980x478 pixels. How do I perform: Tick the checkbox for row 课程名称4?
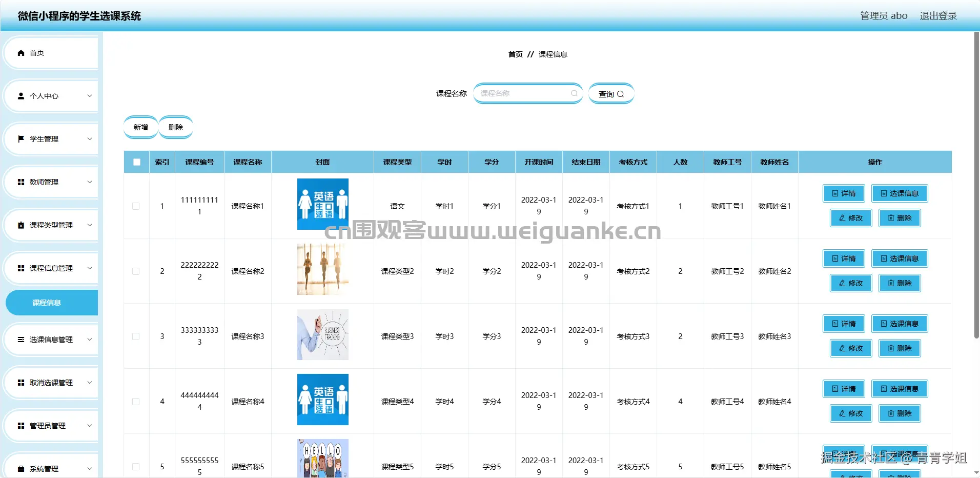[x=136, y=402]
